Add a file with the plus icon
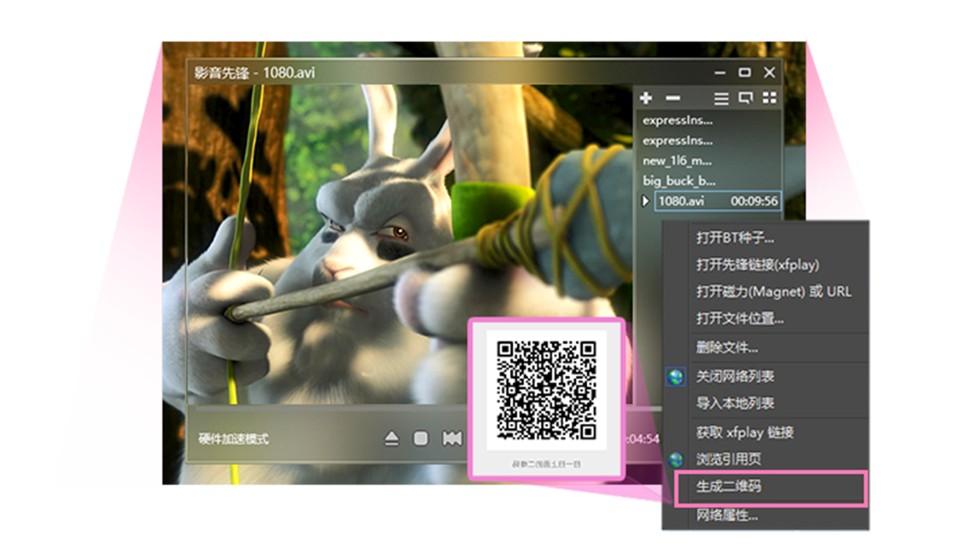 pos(646,98)
